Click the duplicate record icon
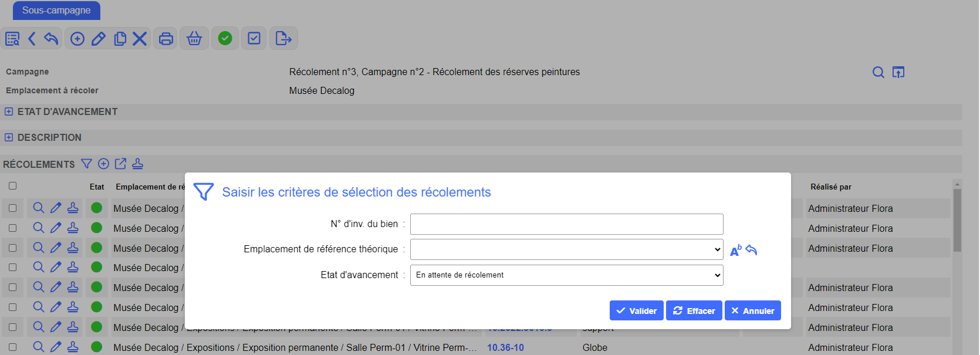The width and height of the screenshot is (980, 355). click(120, 39)
